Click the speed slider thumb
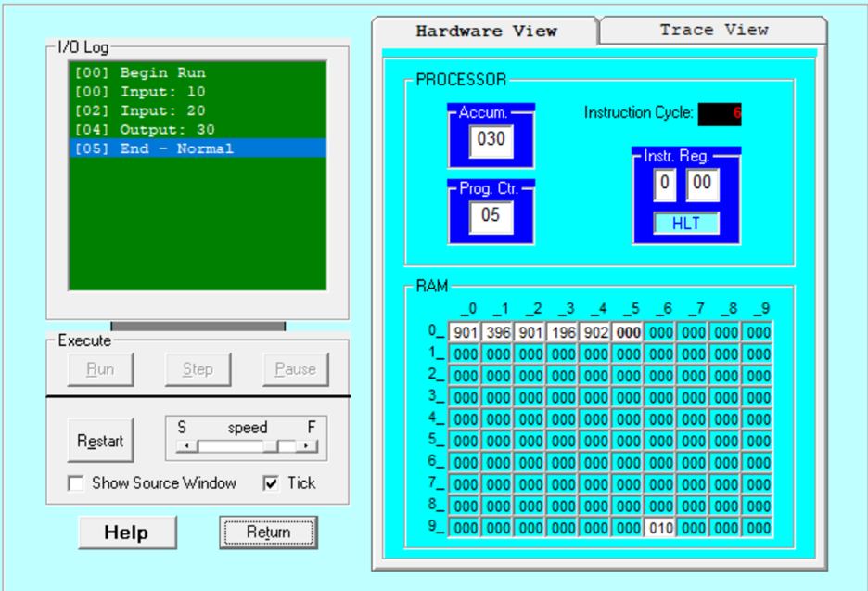This screenshot has width=868, height=591. coord(270,446)
